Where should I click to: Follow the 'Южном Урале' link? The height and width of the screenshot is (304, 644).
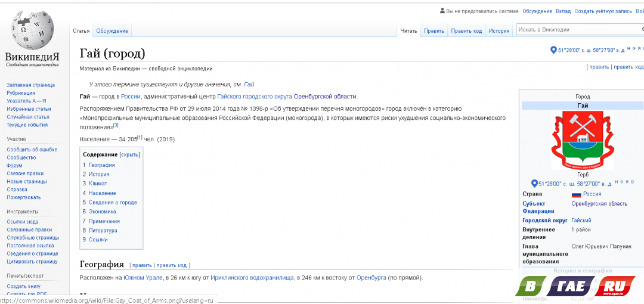[143, 278]
